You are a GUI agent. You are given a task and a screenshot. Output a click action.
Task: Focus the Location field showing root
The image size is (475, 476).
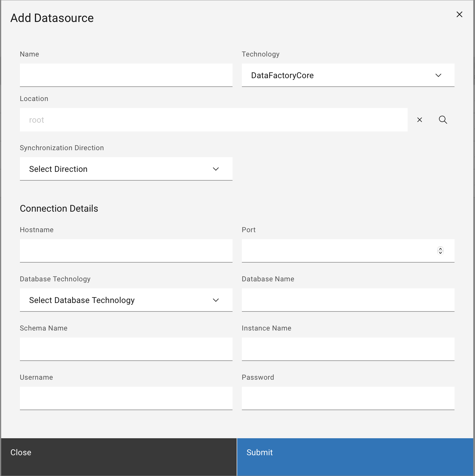pos(213,120)
